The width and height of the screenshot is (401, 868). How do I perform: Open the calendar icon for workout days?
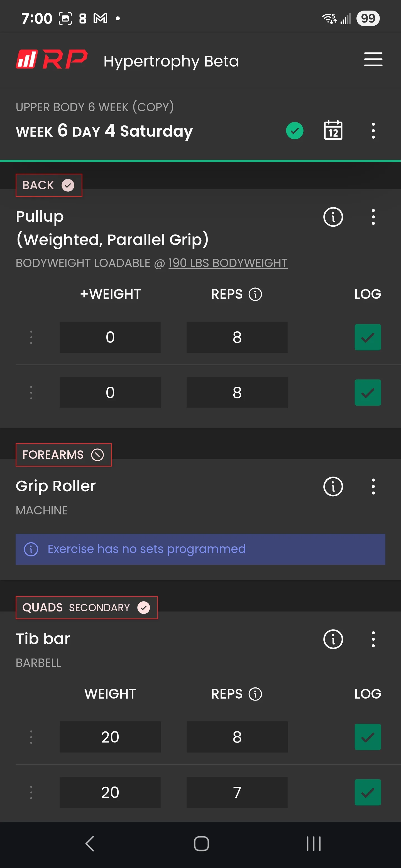point(333,130)
